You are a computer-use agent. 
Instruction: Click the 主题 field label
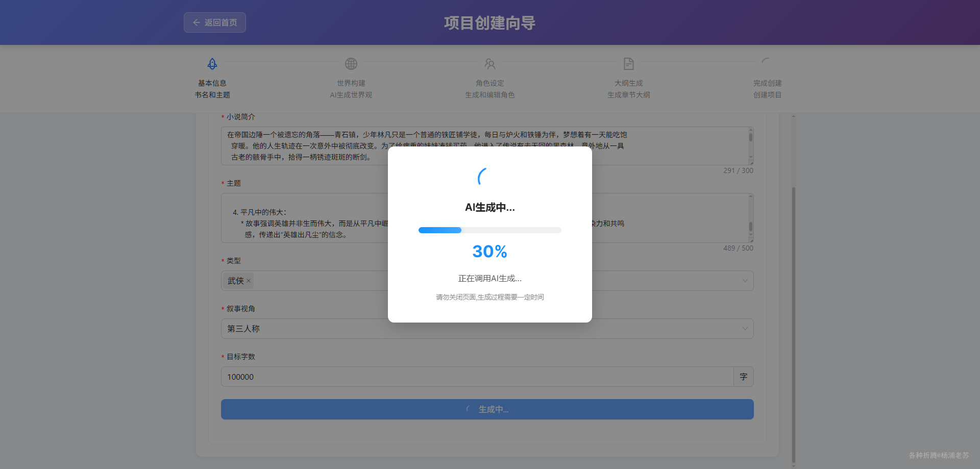click(234, 183)
